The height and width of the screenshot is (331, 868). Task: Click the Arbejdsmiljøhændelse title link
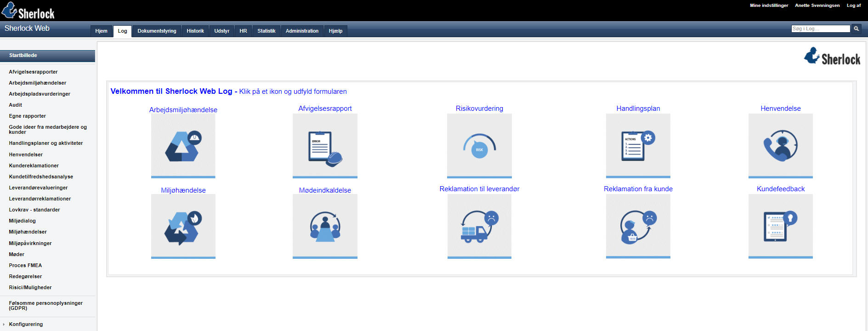point(183,110)
